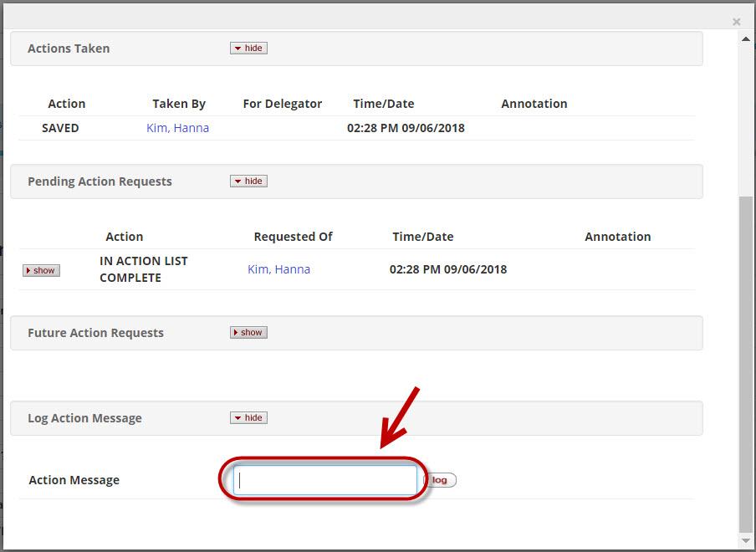The width and height of the screenshot is (756, 552).
Task: Click the Actions Taken section title
Action: [69, 49]
